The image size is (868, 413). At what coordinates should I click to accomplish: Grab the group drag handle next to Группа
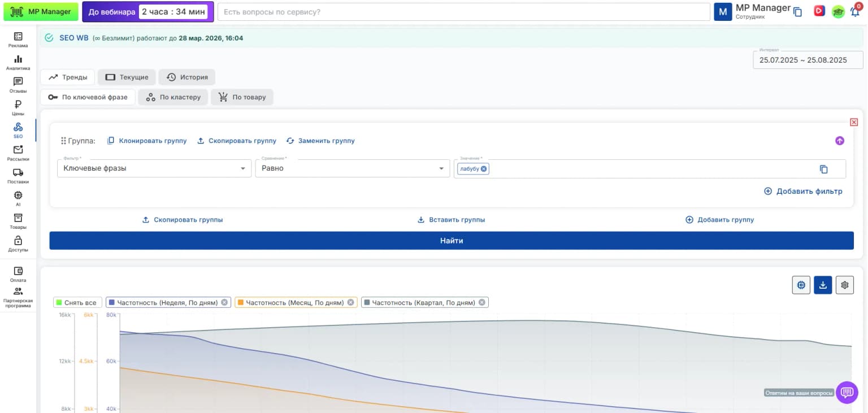pyautogui.click(x=64, y=141)
